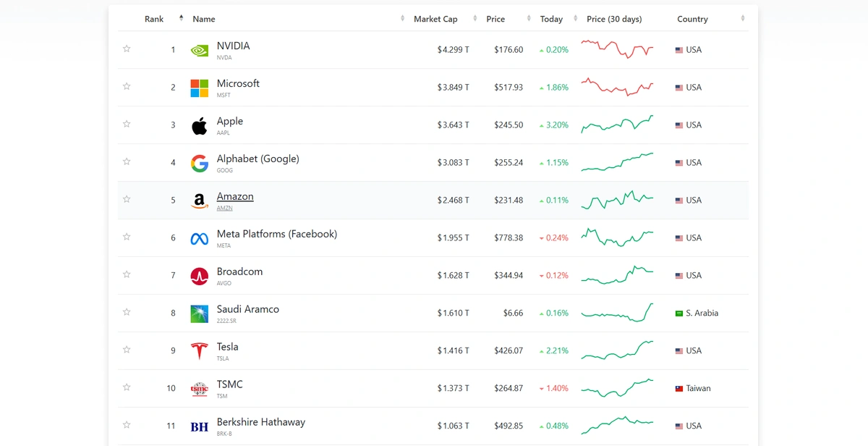
Task: Add TSMC to favorites with star
Action: tap(127, 388)
